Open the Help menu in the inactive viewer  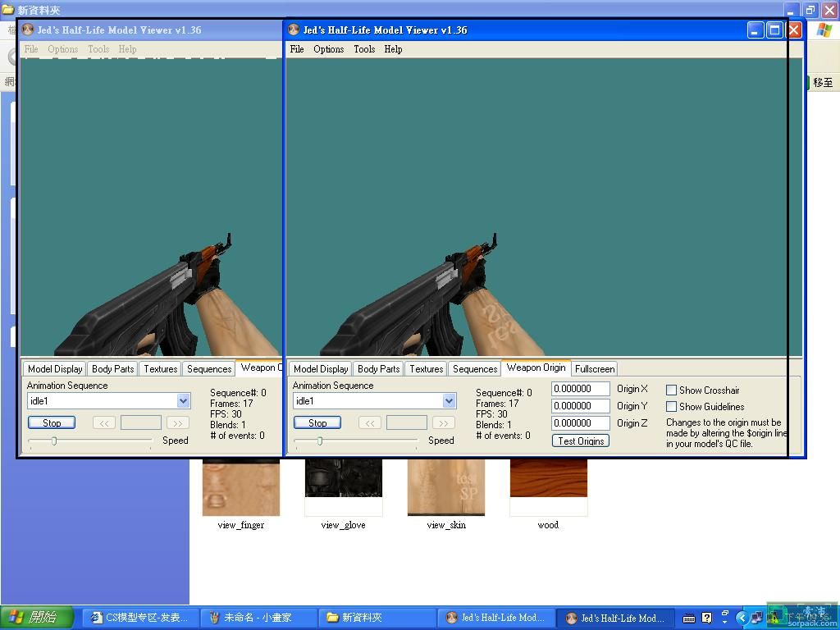[127, 49]
